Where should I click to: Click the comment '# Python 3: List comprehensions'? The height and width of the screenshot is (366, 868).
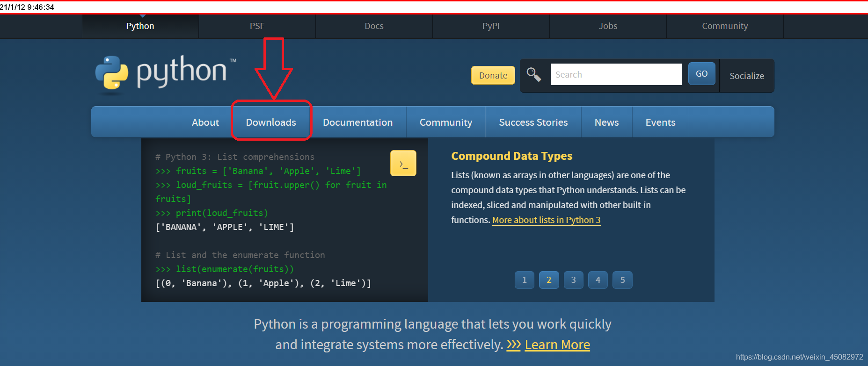[x=235, y=157]
